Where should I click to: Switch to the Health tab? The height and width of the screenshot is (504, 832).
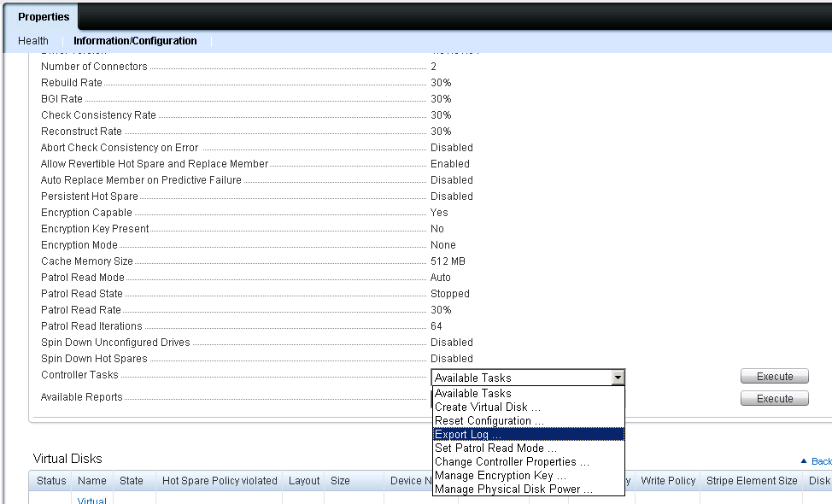click(32, 40)
